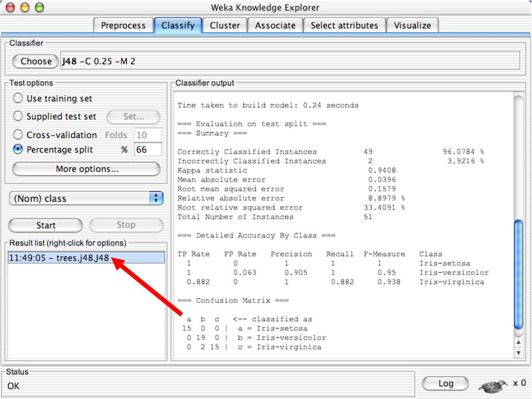Open the (Nom) class dropdown
532x399 pixels.
click(86, 198)
